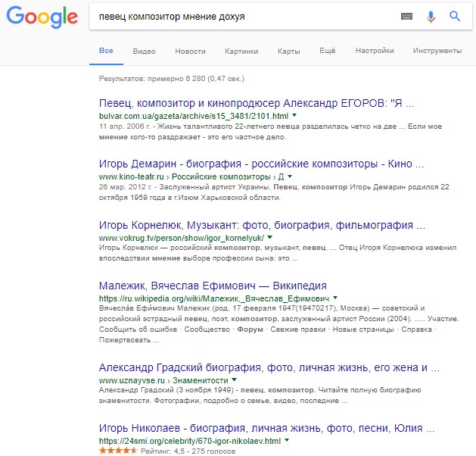Click the star rating under Игорь Николаев
Screen dimensions: 476x456
118,451
